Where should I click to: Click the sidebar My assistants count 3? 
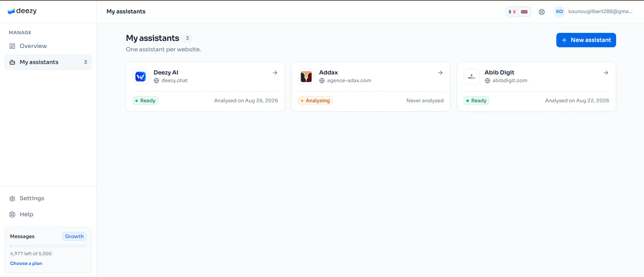85,62
